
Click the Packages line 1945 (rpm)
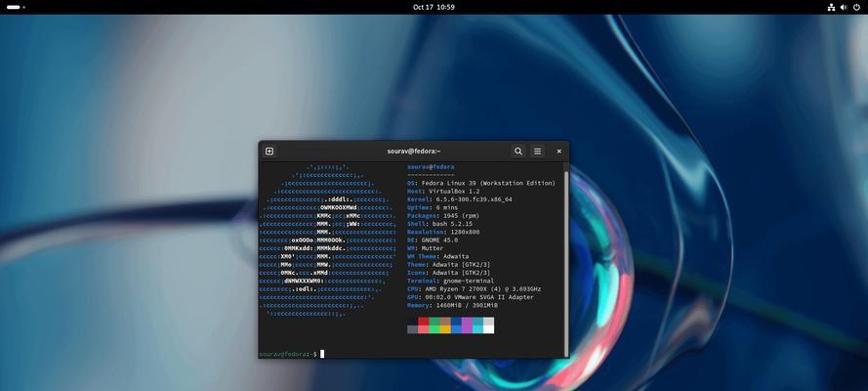click(x=443, y=215)
